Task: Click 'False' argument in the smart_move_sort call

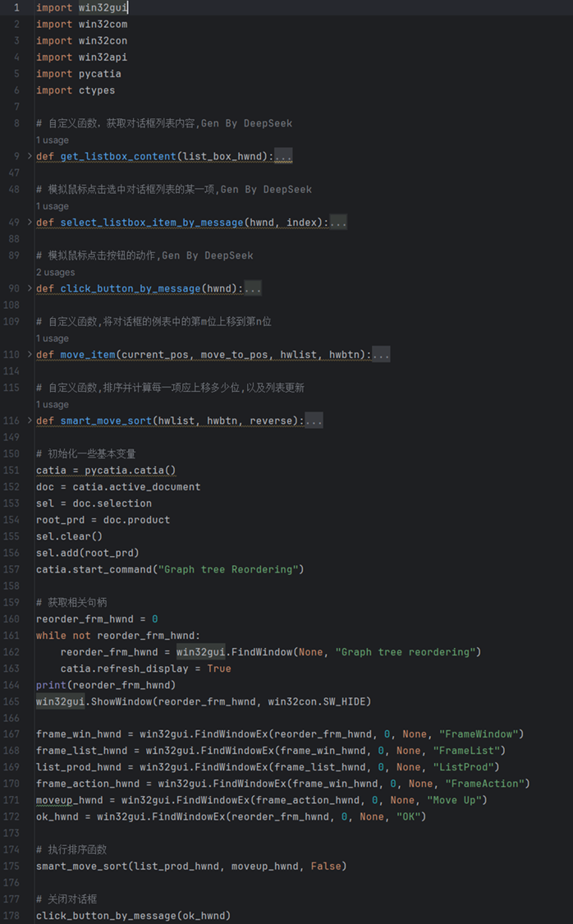Action: point(326,866)
